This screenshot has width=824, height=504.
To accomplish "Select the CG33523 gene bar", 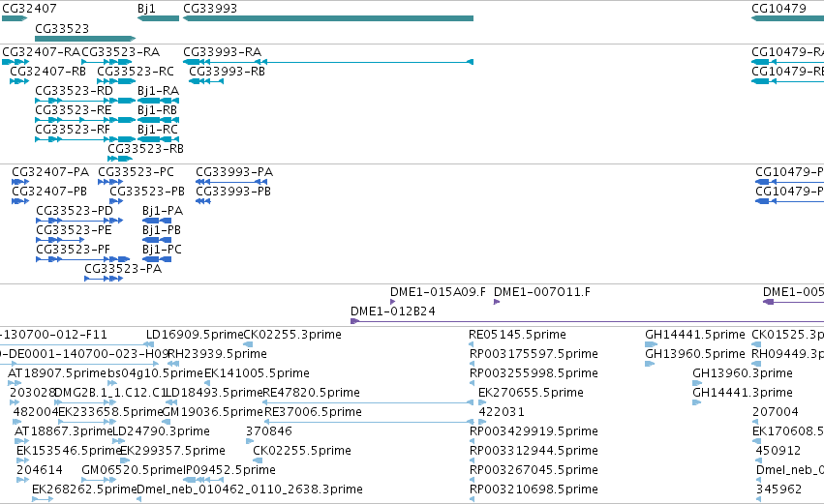I will click(85, 39).
